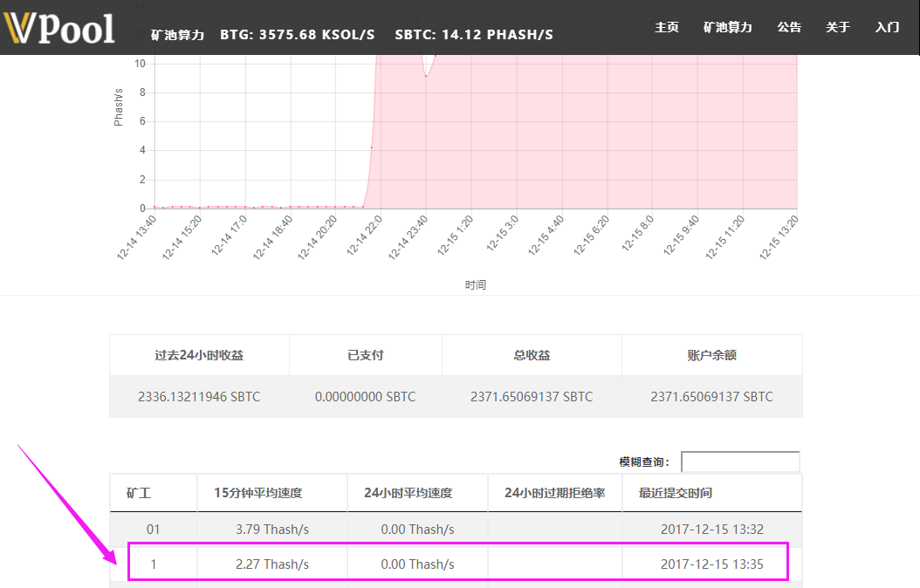The width and height of the screenshot is (920, 588).
Task: Click the 过去24小时收益 value 2336.13211946 SBTC
Action: click(199, 396)
